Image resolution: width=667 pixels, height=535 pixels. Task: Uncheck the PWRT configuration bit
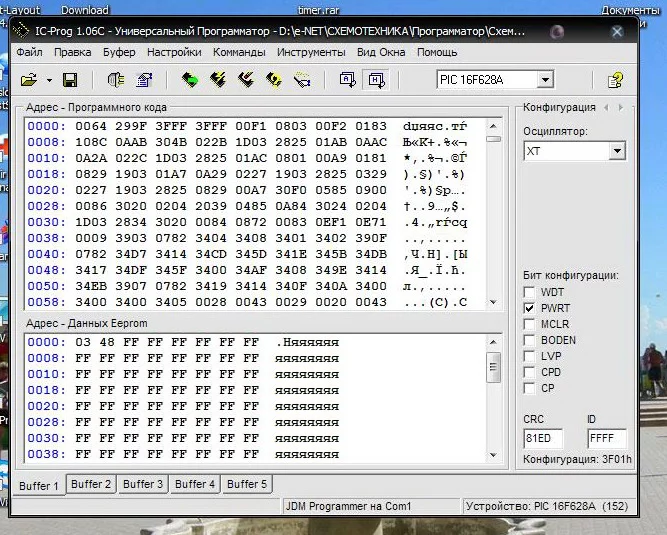pos(530,308)
